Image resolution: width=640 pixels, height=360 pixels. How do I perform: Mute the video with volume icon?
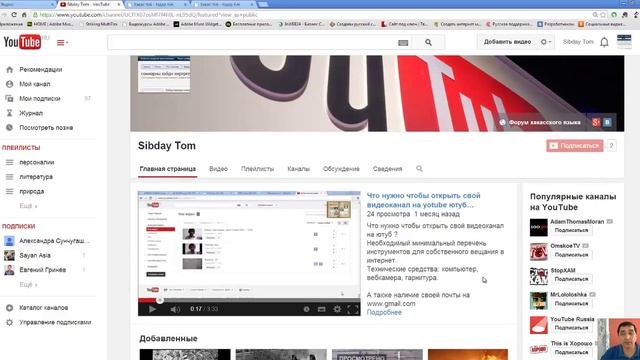pos(175,309)
